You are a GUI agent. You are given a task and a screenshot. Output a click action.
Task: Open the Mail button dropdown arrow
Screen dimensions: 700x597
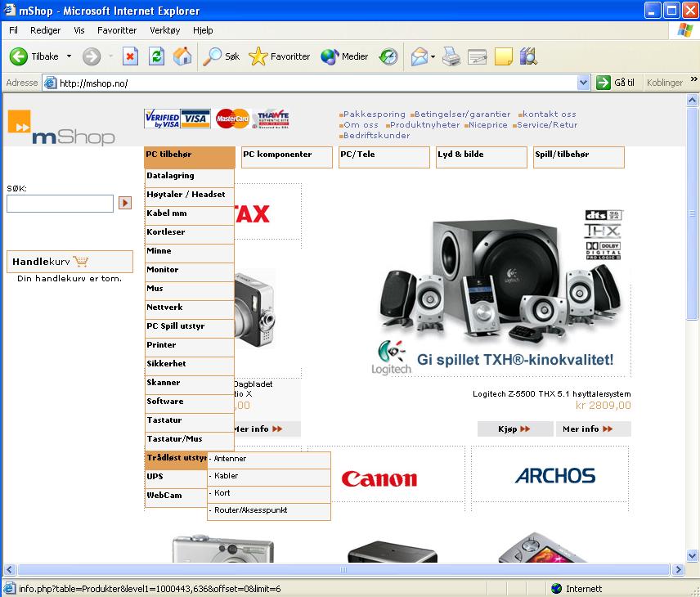tap(433, 56)
